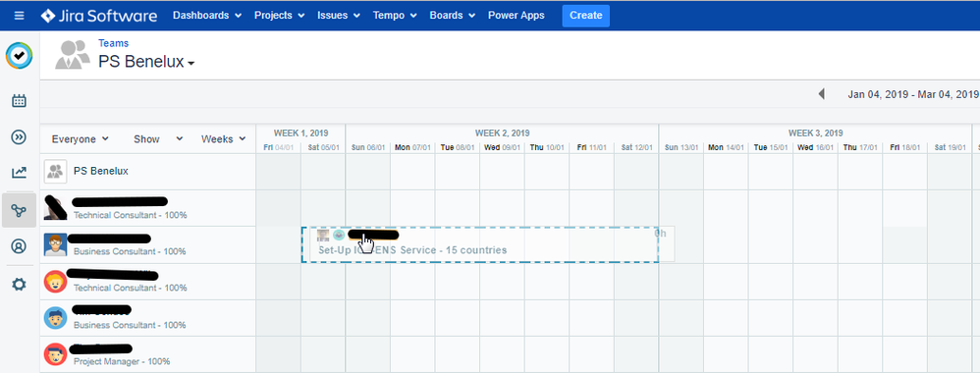The height and width of the screenshot is (373, 980).
Task: Open the Tempo settings gear icon
Action: (x=20, y=285)
